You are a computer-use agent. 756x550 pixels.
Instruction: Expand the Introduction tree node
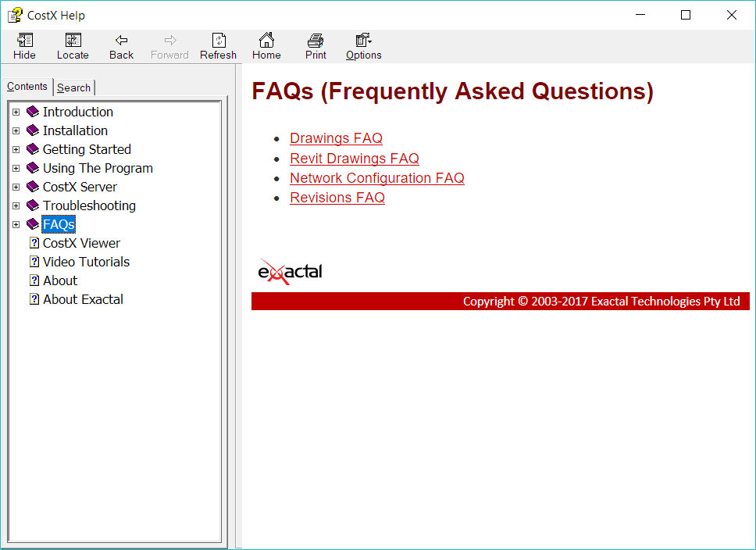point(16,112)
